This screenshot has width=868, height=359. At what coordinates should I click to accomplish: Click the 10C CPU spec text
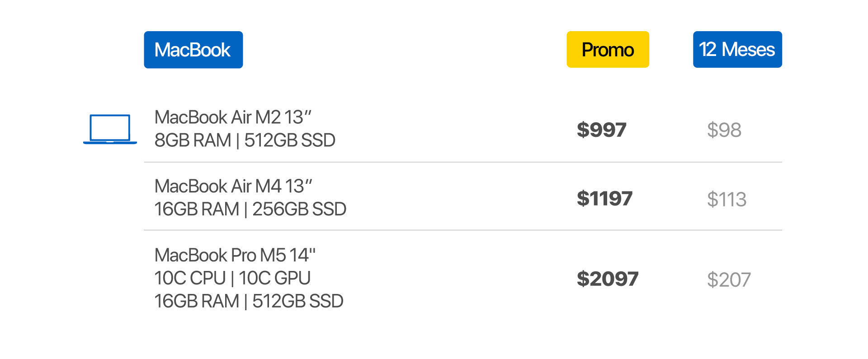pos(190,279)
